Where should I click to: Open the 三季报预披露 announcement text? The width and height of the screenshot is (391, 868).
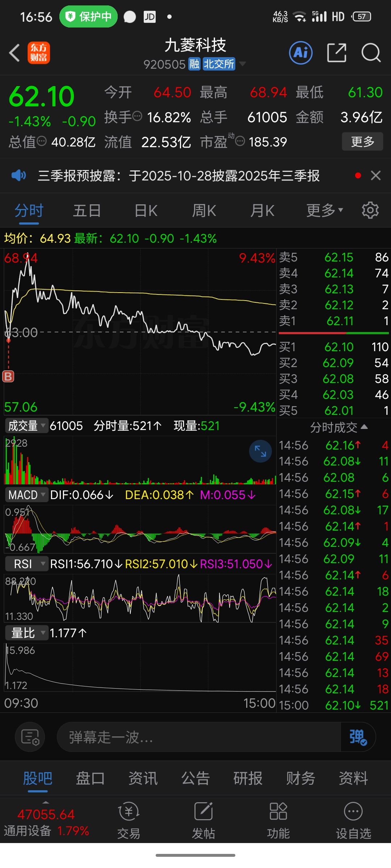coord(179,176)
